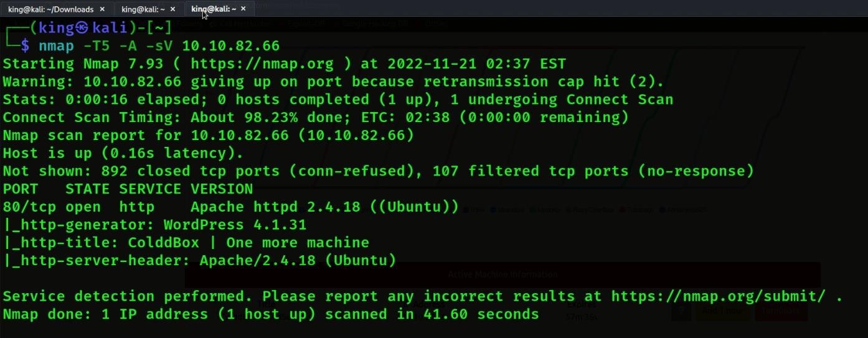Close the rightmost active terminal tab
The width and height of the screenshot is (868, 338).
(x=243, y=9)
